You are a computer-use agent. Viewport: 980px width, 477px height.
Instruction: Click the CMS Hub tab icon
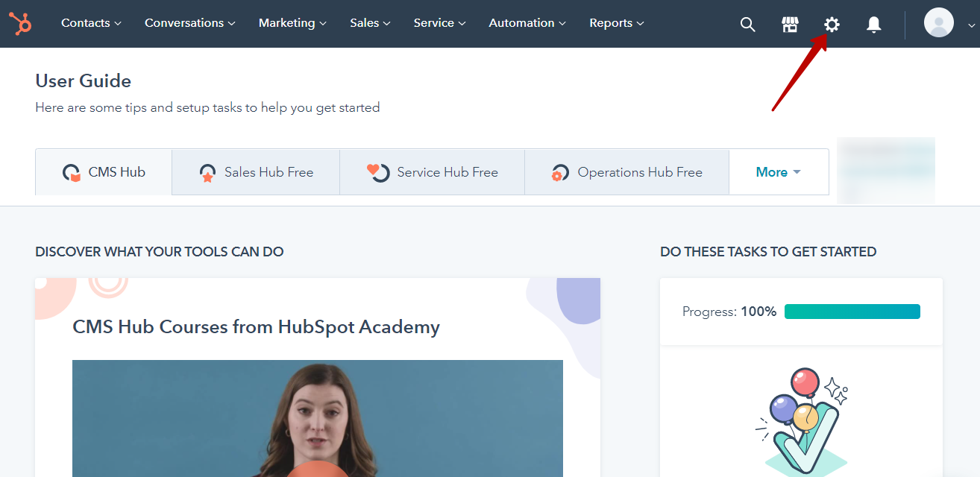pos(72,173)
